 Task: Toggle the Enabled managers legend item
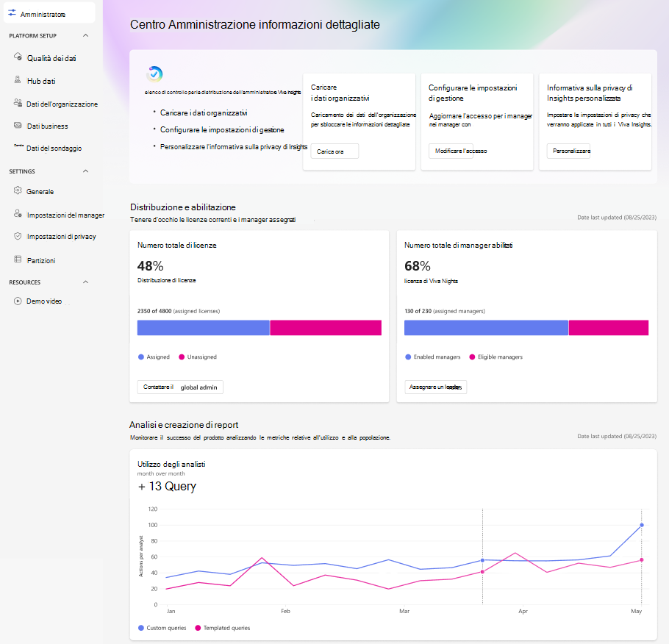click(x=433, y=357)
